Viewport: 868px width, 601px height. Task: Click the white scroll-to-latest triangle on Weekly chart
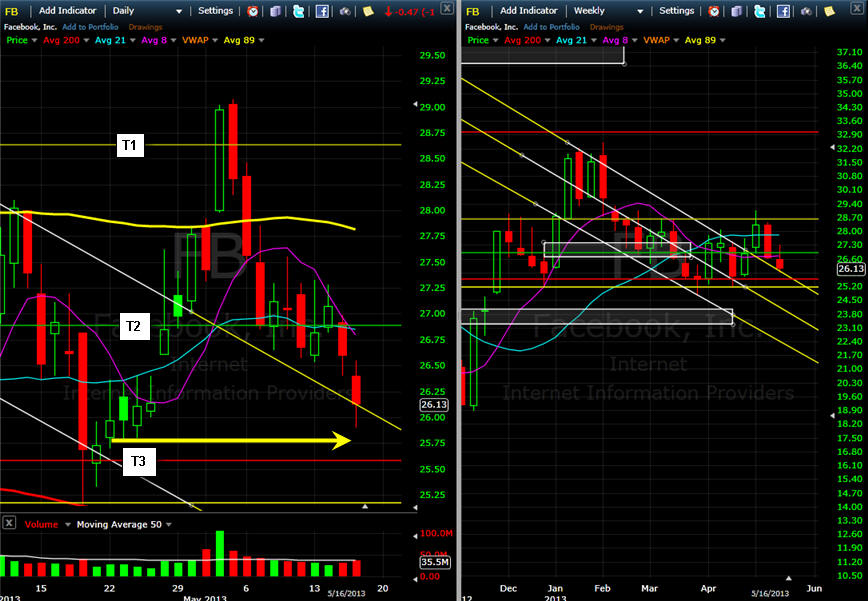pos(789,578)
